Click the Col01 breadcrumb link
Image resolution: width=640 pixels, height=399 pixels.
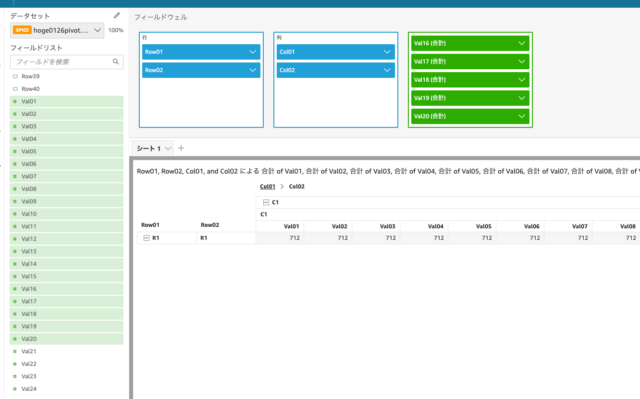tap(267, 186)
